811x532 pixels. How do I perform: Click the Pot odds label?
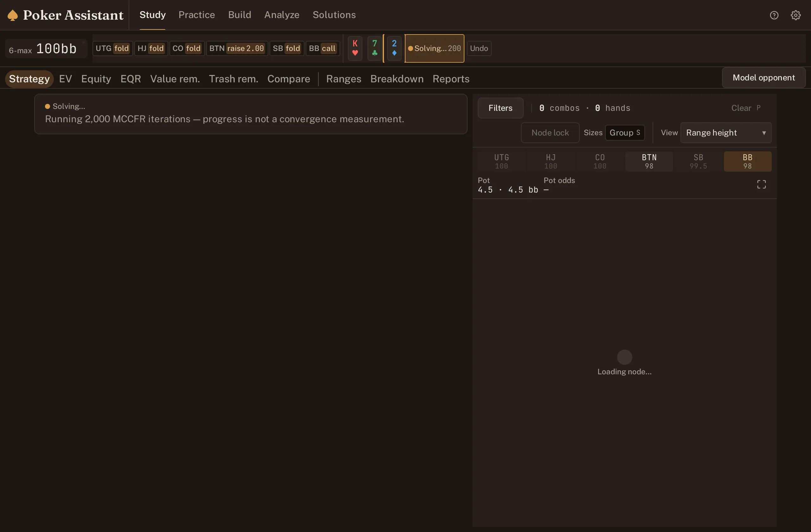click(x=559, y=180)
